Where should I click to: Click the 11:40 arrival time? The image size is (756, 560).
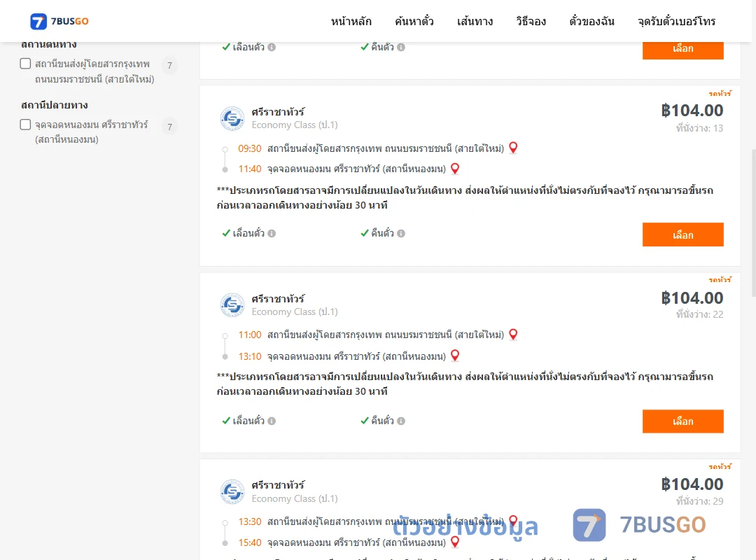pos(250,169)
